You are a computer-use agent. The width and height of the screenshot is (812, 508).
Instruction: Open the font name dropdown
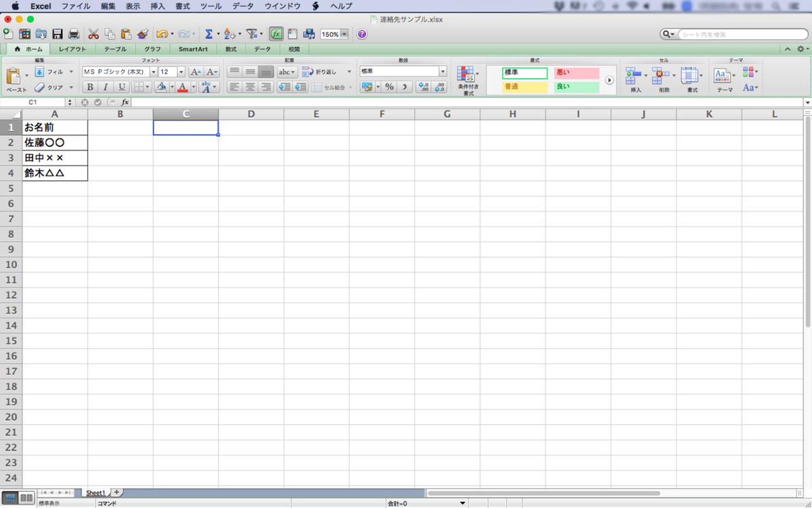click(154, 72)
